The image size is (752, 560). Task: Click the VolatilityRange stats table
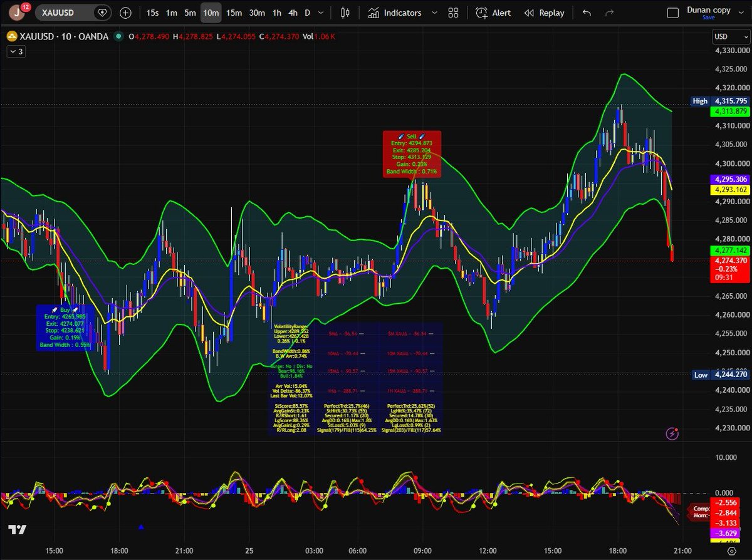point(355,378)
